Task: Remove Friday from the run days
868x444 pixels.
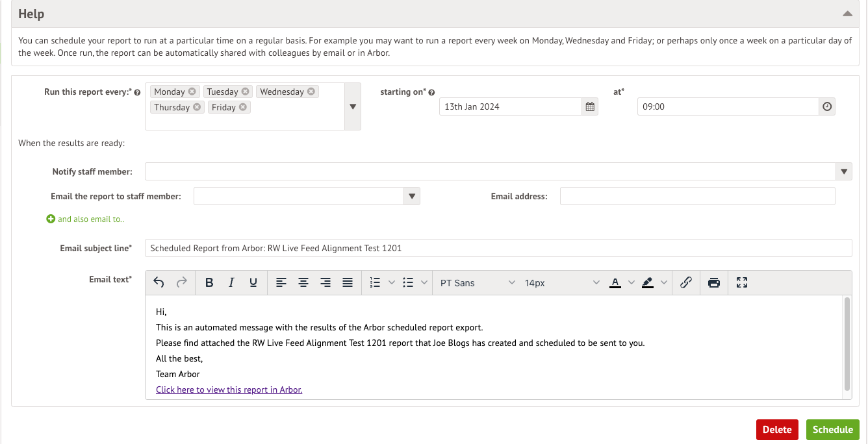Action: pyautogui.click(x=243, y=107)
